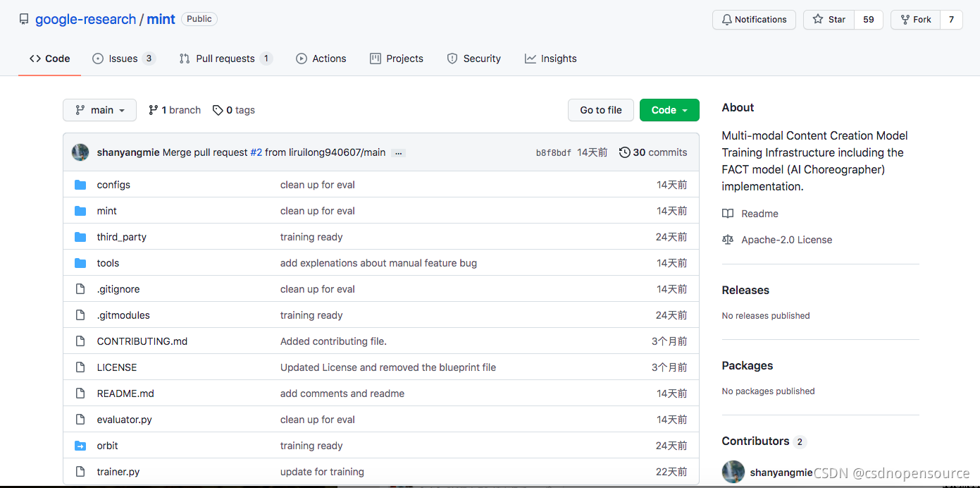Click shanyangmie's commit author avatar
980x488 pixels.
point(80,152)
